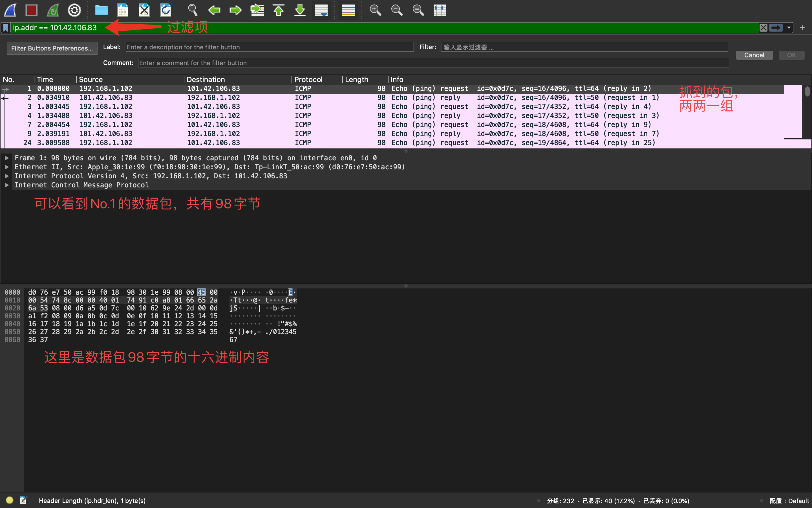
Task: Click the packet list scrollbar thumb
Action: [807, 91]
